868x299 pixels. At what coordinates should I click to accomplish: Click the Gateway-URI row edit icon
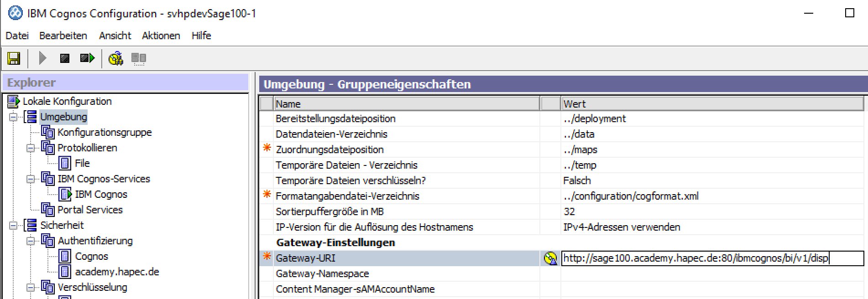pos(550,258)
